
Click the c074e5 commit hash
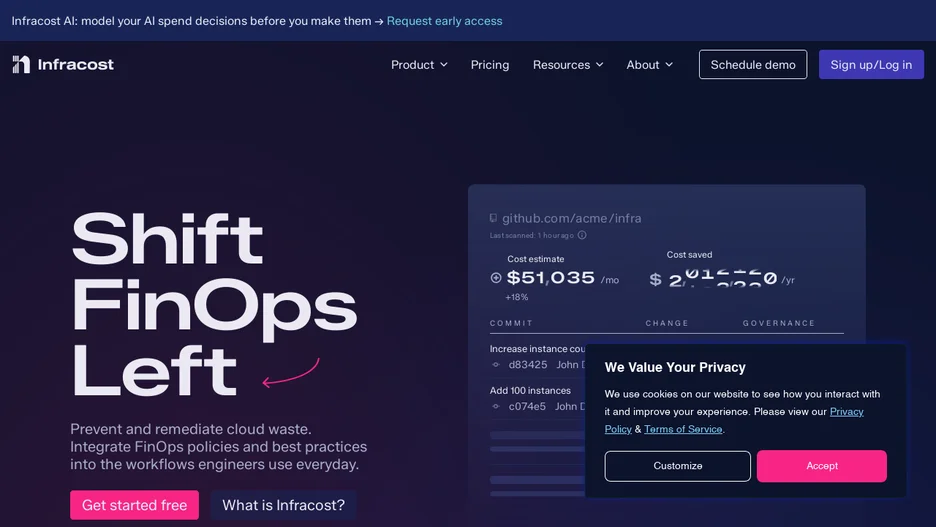[527, 406]
